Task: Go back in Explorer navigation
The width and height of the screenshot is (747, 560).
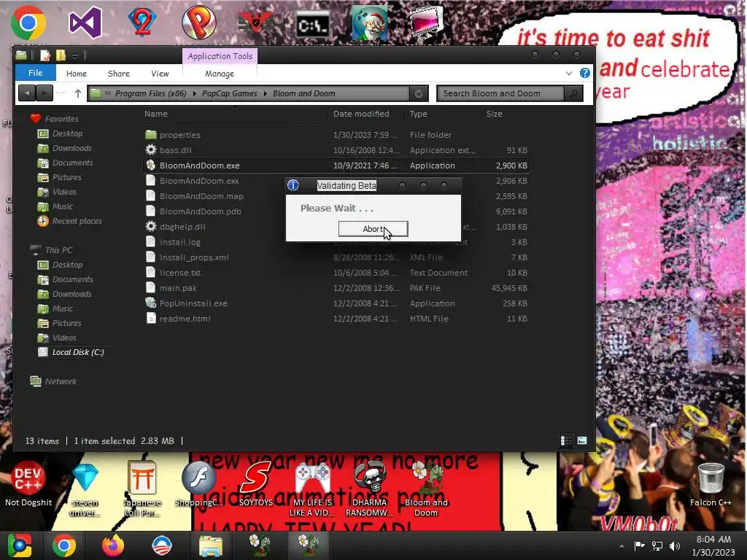Action: [27, 93]
